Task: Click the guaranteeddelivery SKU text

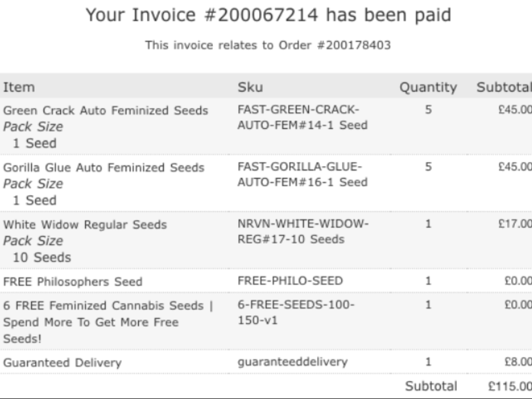Action: (x=292, y=362)
